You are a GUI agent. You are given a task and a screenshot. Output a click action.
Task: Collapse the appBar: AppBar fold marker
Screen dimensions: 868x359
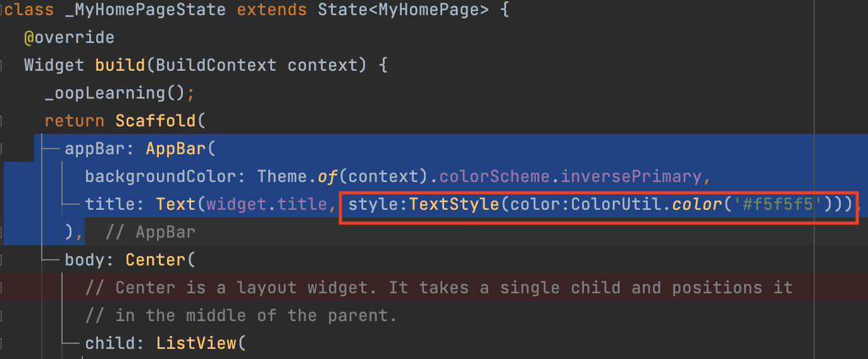2,149
